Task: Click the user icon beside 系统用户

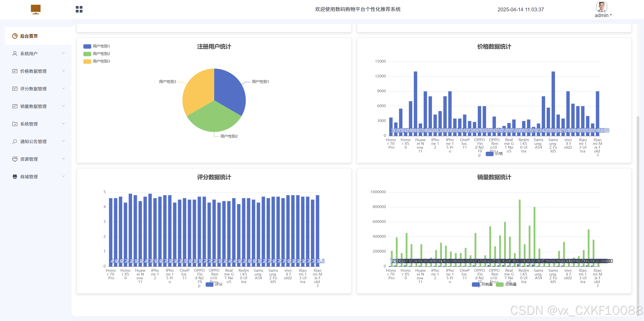Action: click(x=15, y=54)
